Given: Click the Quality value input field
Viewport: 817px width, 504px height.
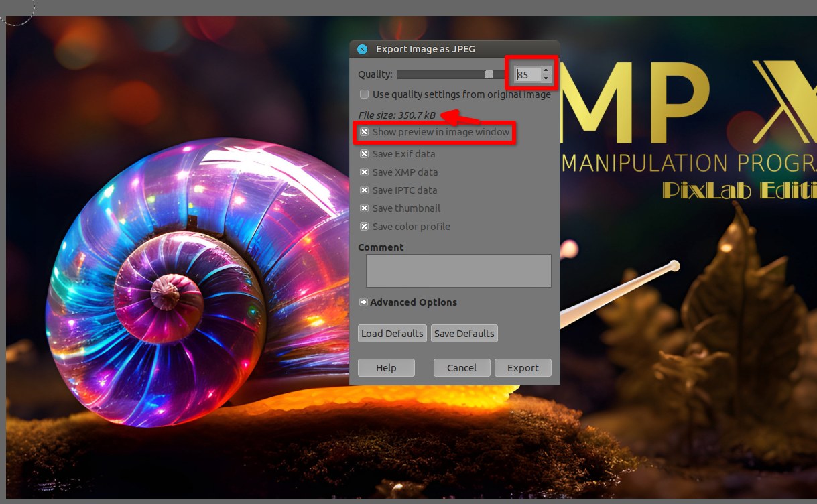Looking at the screenshot, I should point(527,74).
